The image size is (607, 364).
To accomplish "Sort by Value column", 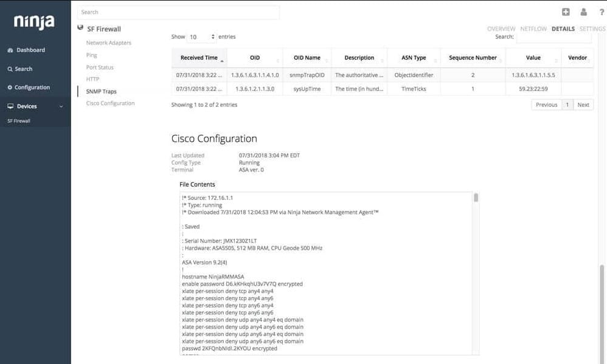I will point(533,58).
